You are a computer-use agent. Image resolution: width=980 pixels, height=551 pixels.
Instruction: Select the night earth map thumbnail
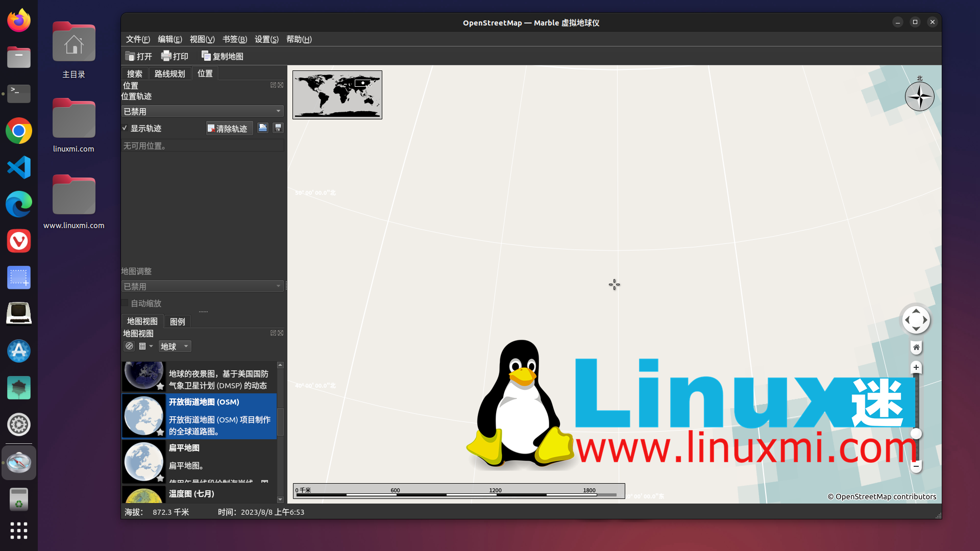pos(144,377)
